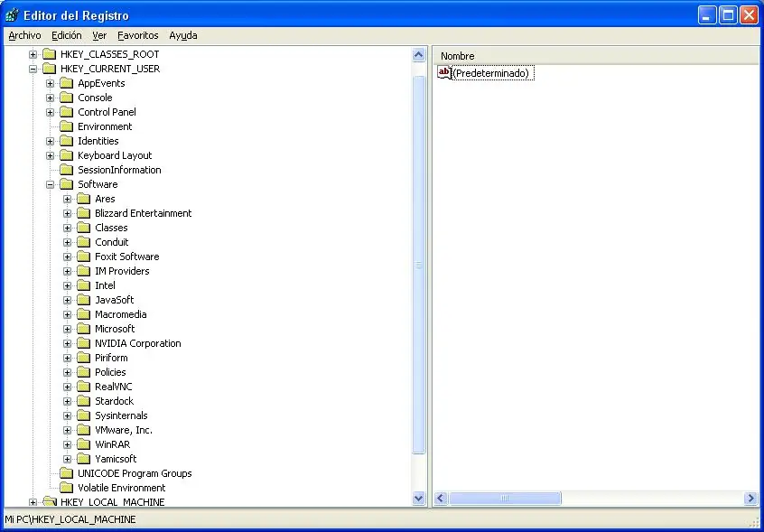This screenshot has width=764, height=532.
Task: Expand the AppEvents key
Action: point(51,84)
